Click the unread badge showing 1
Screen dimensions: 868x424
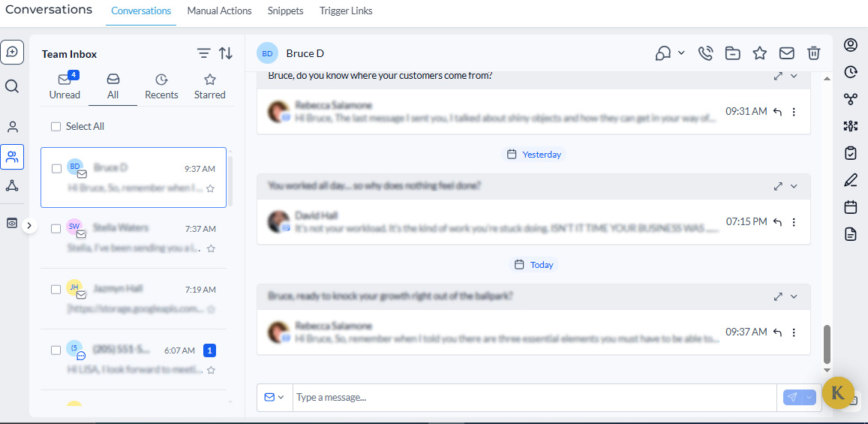coord(210,350)
